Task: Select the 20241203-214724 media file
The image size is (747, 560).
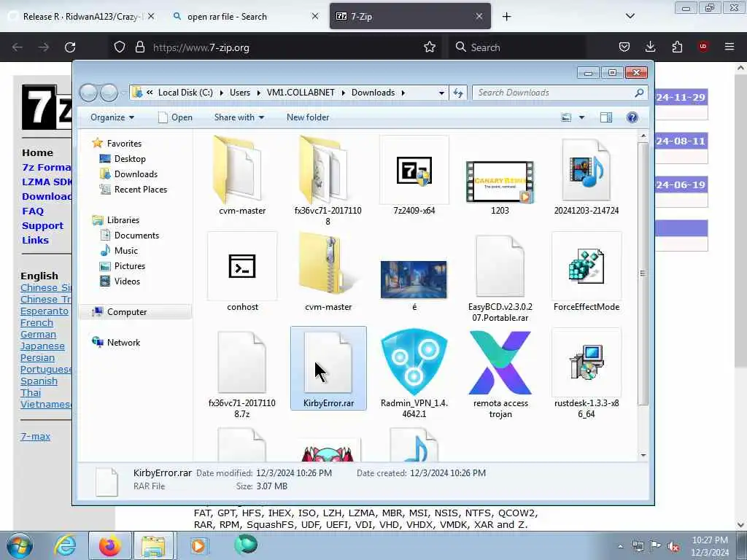Action: click(586, 175)
